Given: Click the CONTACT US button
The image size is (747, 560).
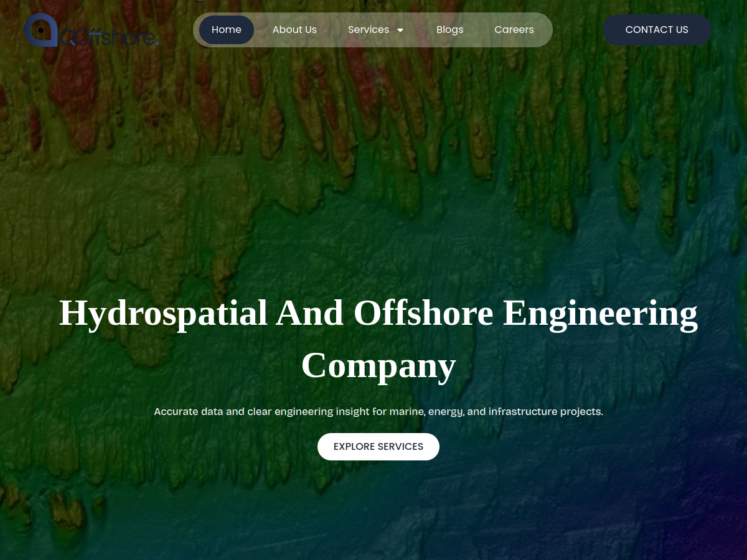Looking at the screenshot, I should (x=657, y=30).
